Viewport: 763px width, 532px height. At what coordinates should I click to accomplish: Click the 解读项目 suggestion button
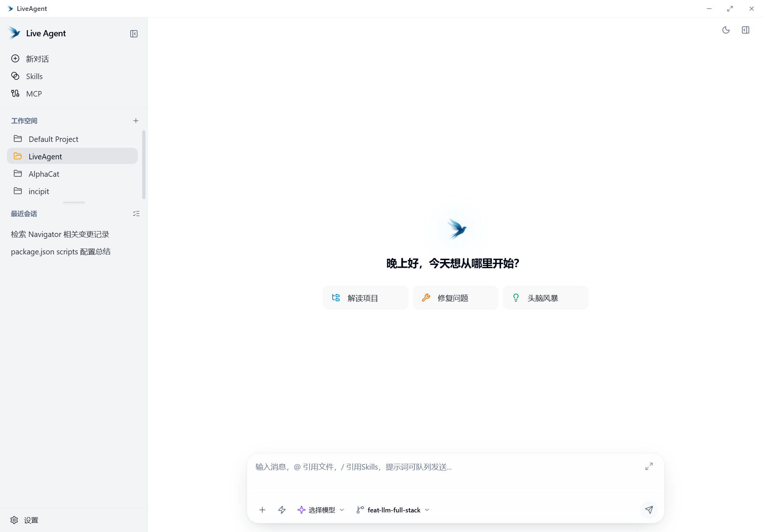366,298
